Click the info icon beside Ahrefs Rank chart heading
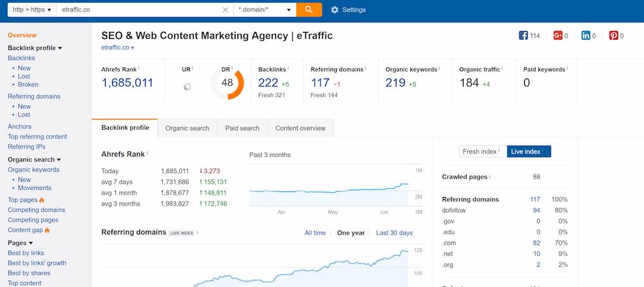Screen dimensions: 644x287 coord(147,153)
